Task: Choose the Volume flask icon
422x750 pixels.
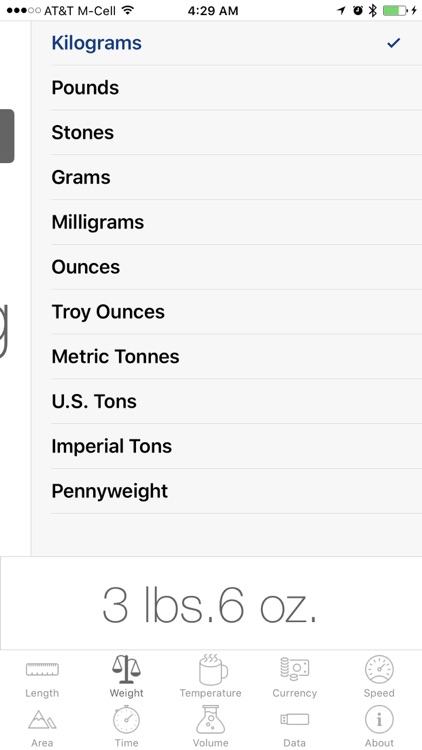Action: (211, 727)
